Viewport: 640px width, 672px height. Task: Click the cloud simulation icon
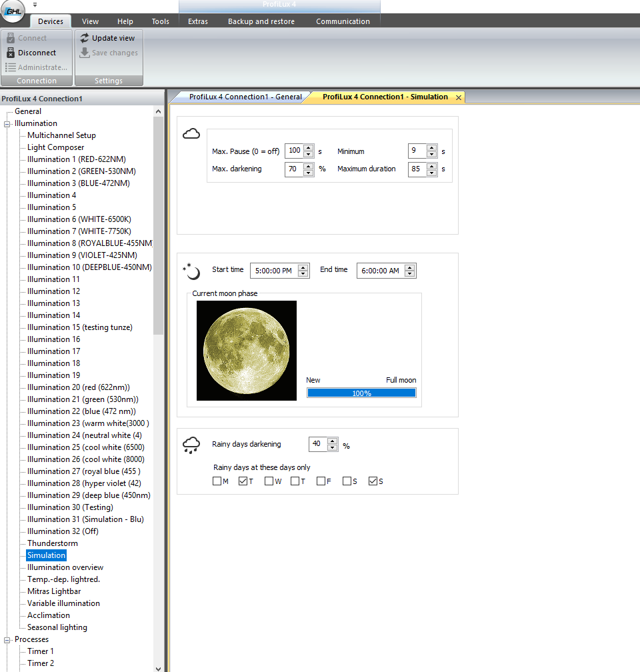[191, 134]
